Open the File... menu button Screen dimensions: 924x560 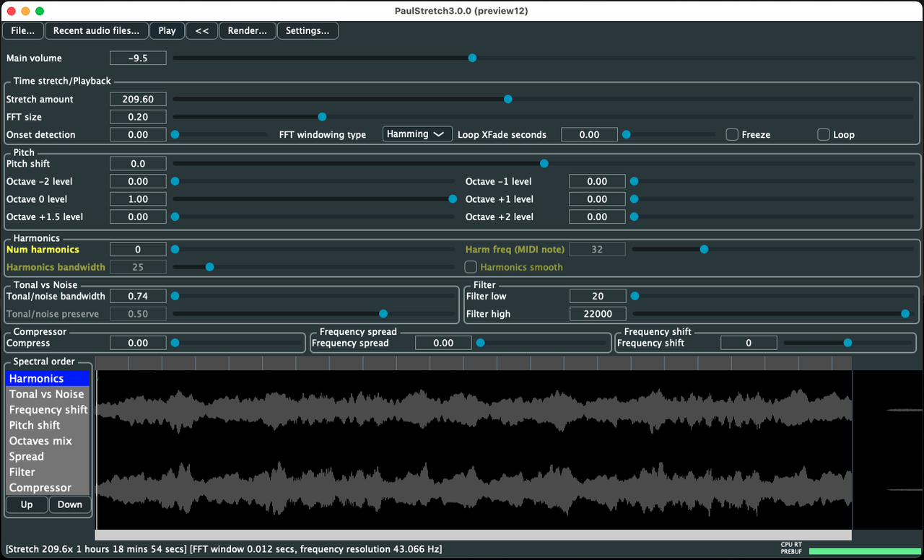pos(23,30)
